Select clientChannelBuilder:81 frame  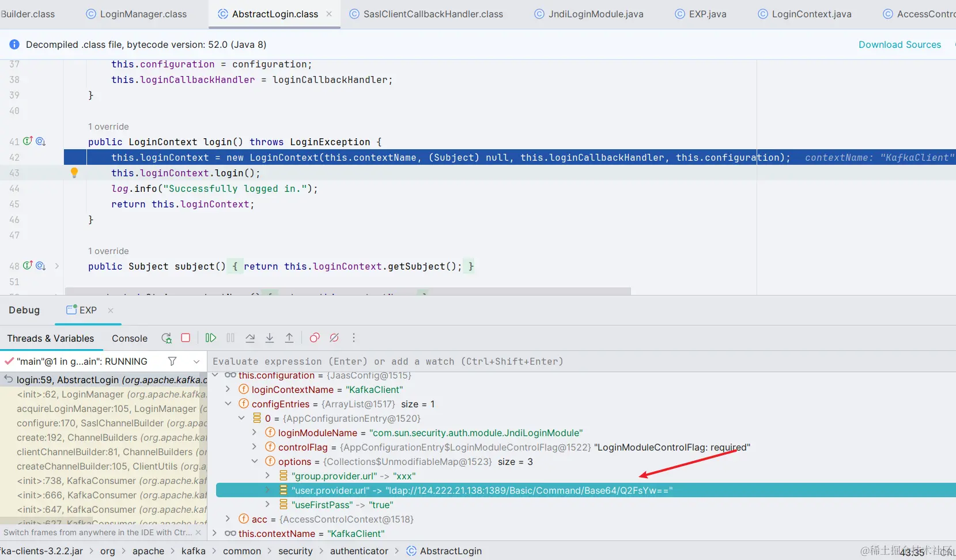pyautogui.click(x=104, y=452)
